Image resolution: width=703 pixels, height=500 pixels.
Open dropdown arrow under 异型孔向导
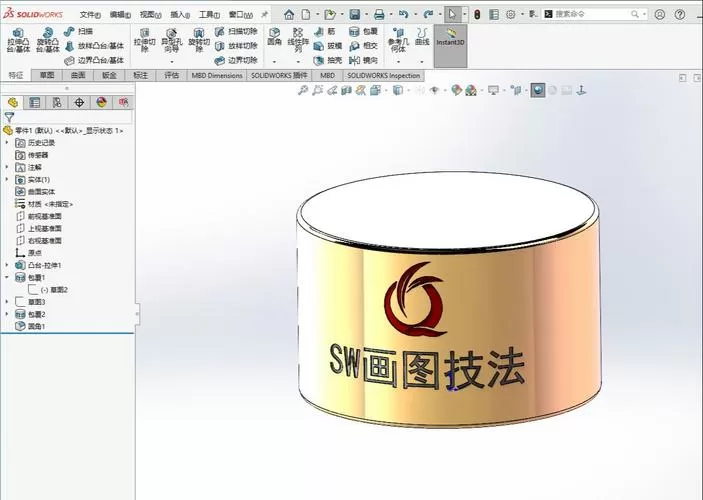click(172, 61)
